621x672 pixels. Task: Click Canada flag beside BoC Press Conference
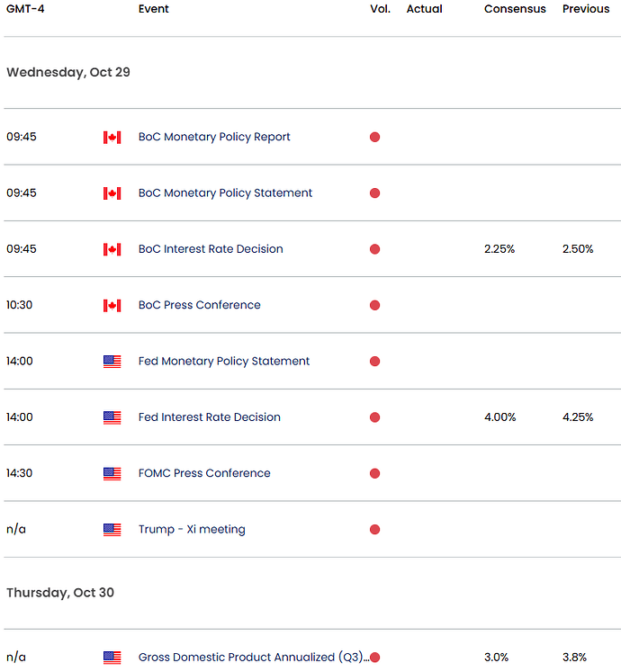point(112,306)
